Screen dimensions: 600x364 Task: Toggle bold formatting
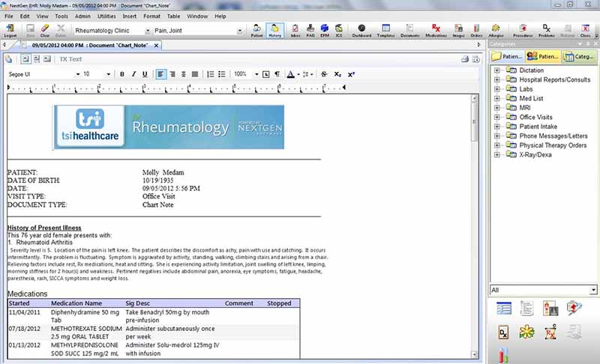tap(122, 74)
